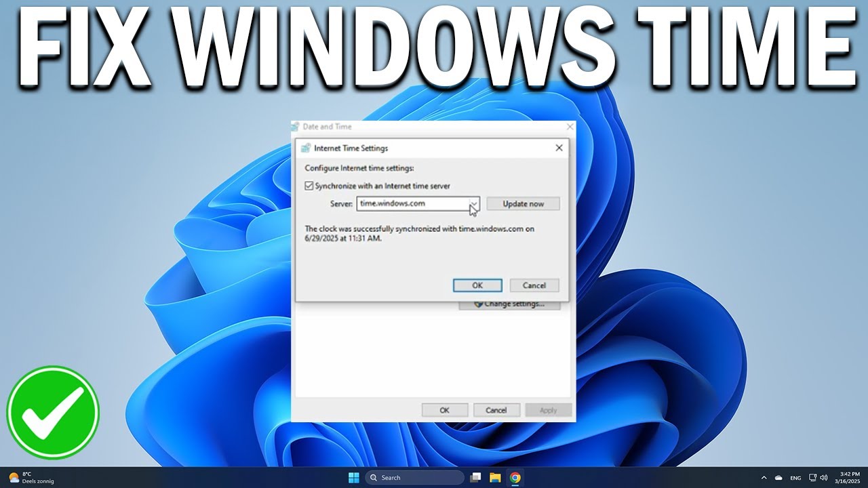The image size is (868, 488).
Task: Click the Date and Time title bar icon
Action: point(296,127)
